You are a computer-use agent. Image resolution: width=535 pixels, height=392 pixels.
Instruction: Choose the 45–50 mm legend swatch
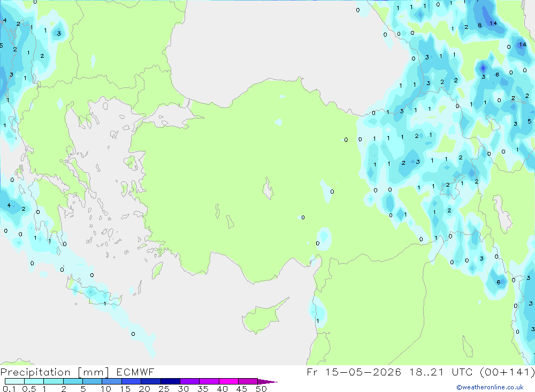[x=248, y=381]
